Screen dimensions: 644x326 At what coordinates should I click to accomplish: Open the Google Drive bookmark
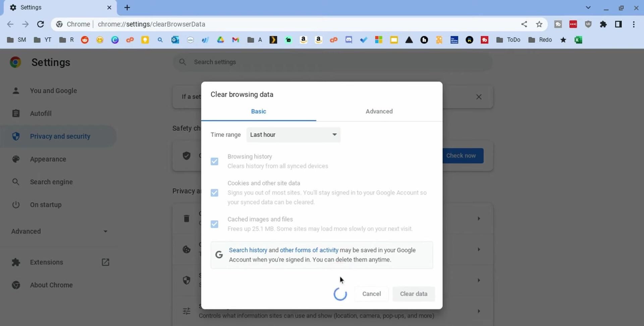220,40
